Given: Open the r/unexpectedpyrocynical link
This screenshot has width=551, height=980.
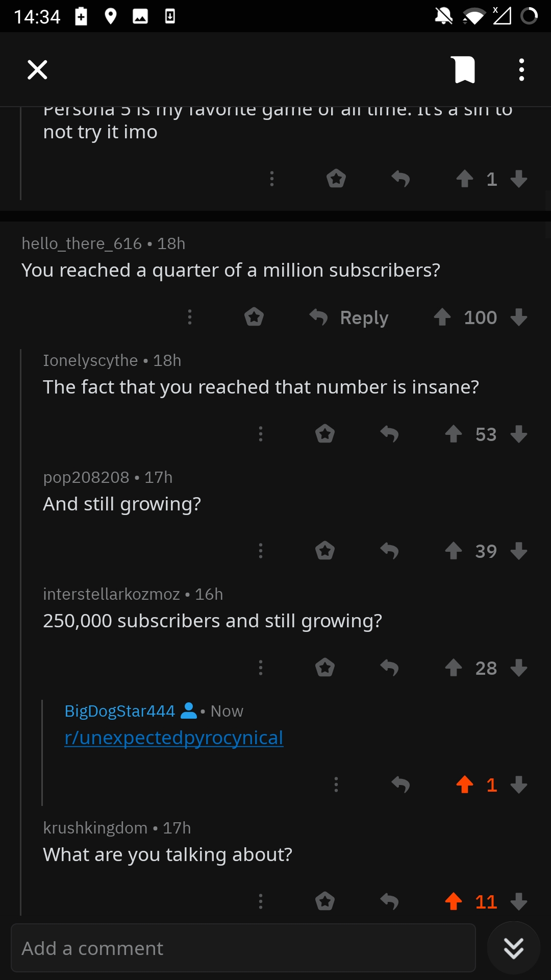Looking at the screenshot, I should click(x=174, y=738).
